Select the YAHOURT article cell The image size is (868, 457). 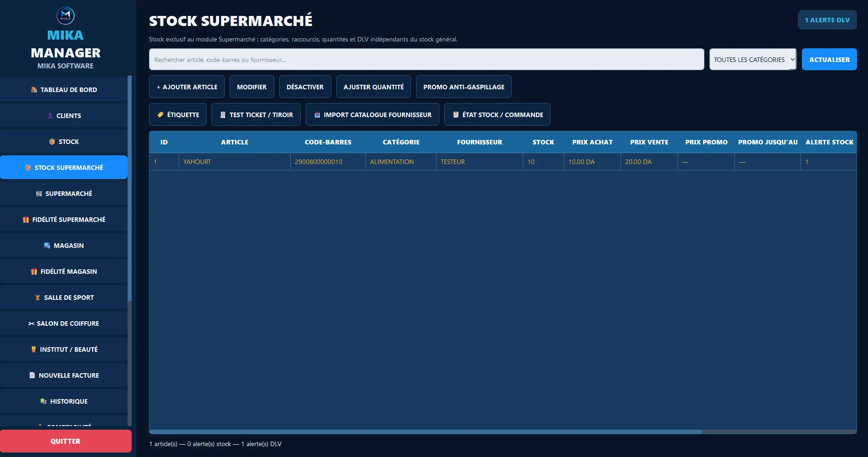(234, 162)
